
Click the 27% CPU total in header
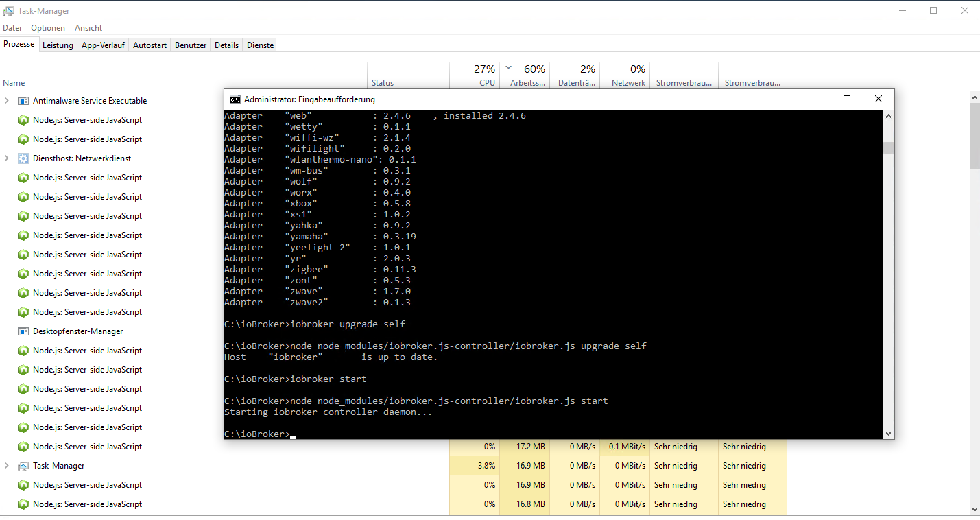(x=484, y=69)
